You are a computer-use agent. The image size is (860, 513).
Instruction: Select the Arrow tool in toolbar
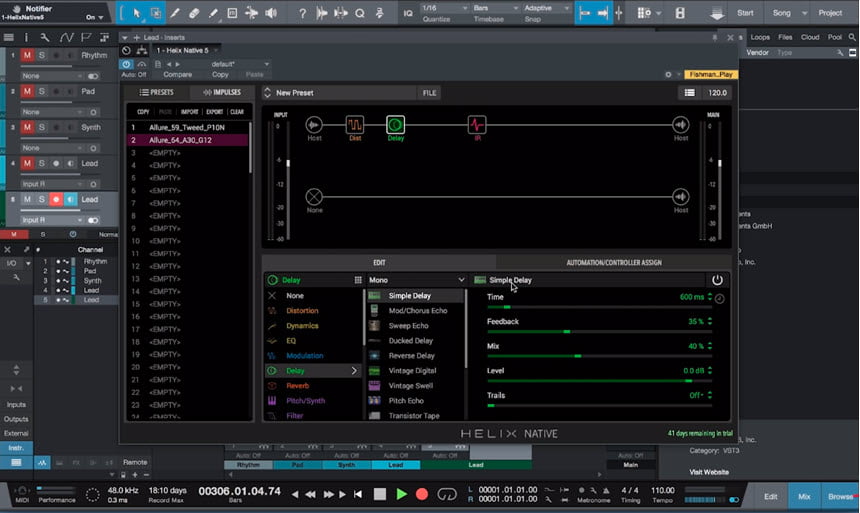(137, 13)
